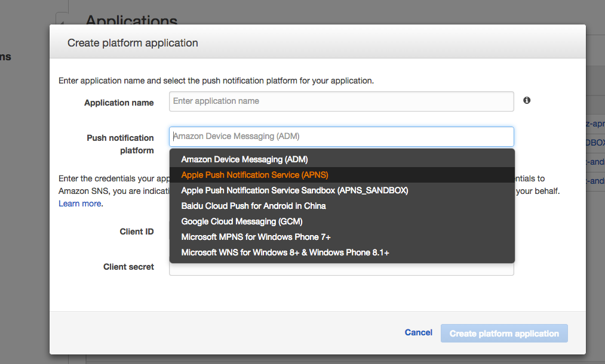Click the Client secret input field
Image resolution: width=605 pixels, height=364 pixels.
341,270
